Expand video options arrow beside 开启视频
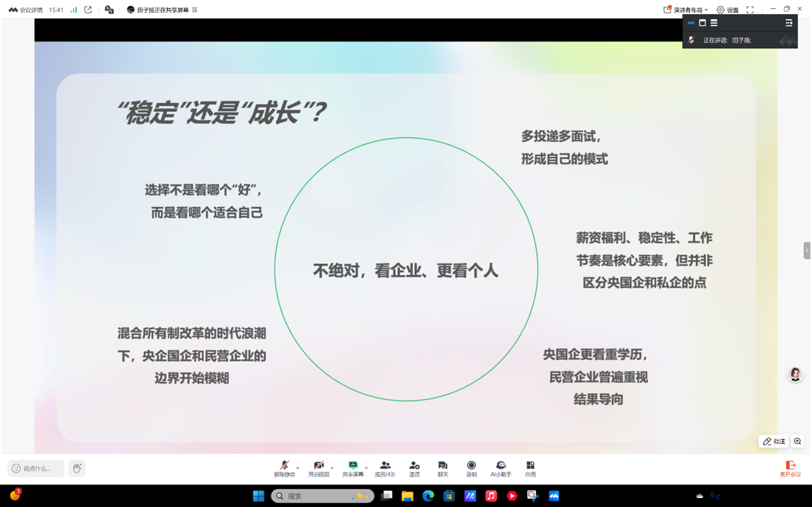 tap(332, 468)
